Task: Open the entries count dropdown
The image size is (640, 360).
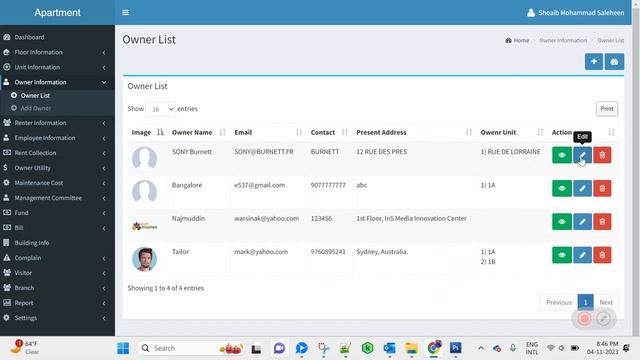Action: pos(161,109)
